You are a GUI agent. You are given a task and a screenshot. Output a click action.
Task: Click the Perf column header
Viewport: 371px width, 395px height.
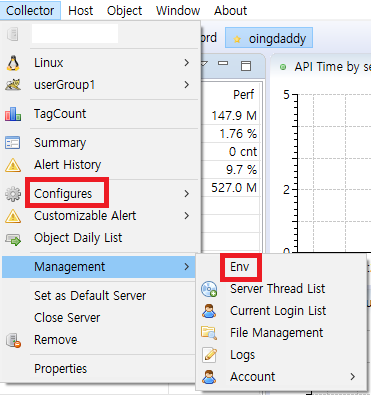click(243, 95)
